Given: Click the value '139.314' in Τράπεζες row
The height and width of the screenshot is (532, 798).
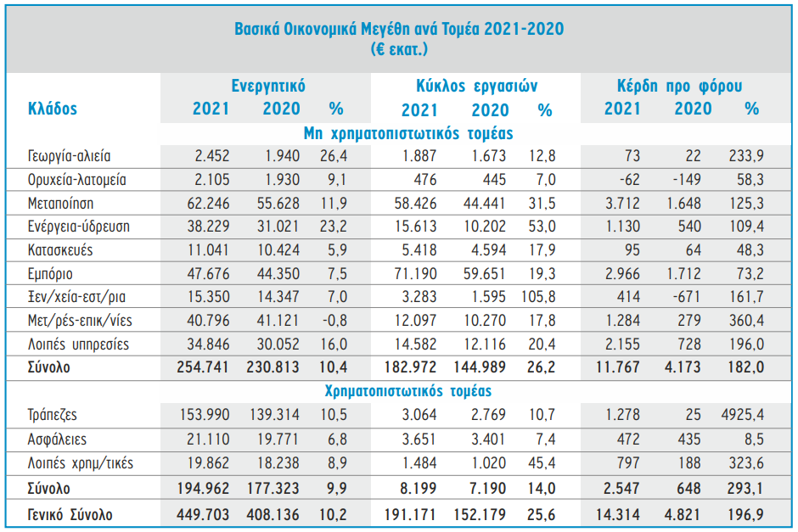Looking at the screenshot, I should click(x=275, y=415).
